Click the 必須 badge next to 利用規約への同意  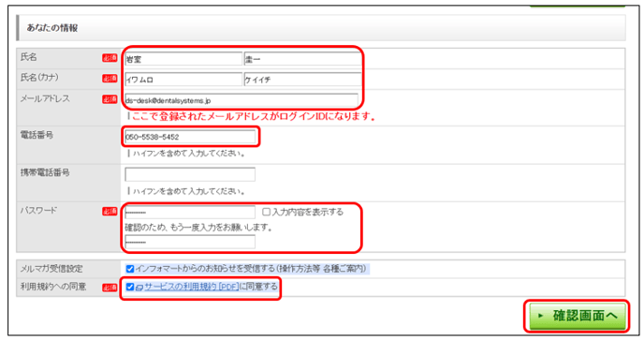pos(110,288)
